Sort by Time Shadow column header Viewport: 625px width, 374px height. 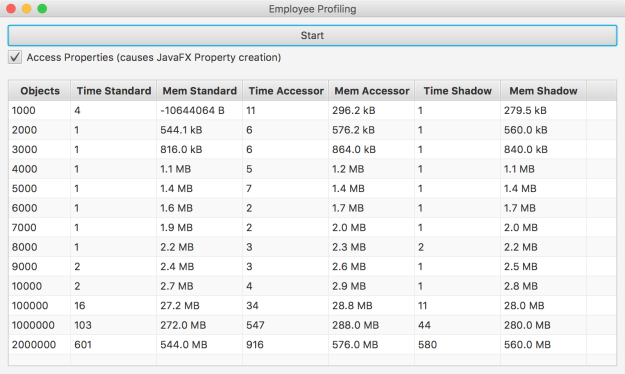[x=457, y=91]
